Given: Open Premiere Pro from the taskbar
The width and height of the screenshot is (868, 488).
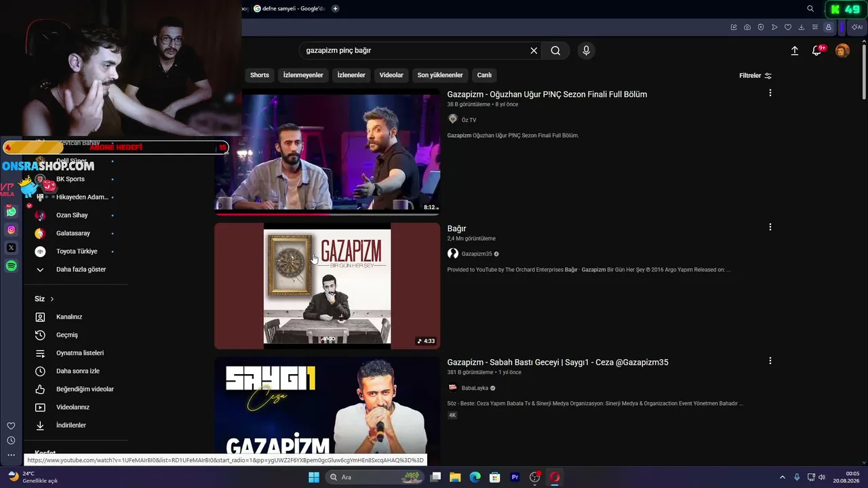Looking at the screenshot, I should point(515,477).
